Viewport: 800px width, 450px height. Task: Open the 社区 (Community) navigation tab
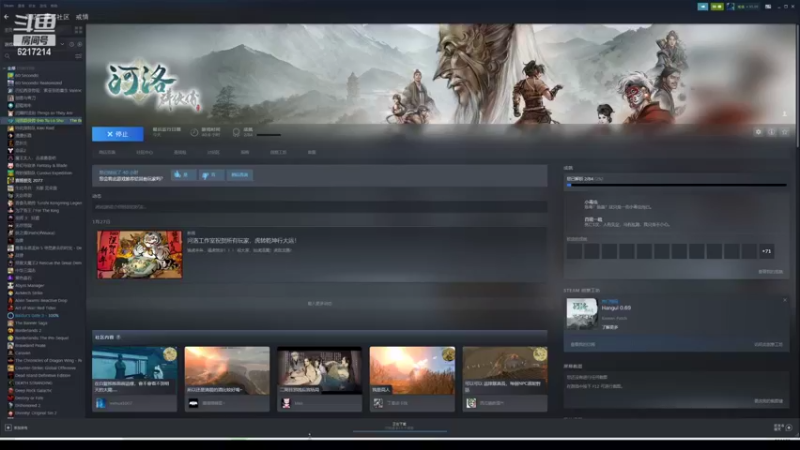pos(63,17)
